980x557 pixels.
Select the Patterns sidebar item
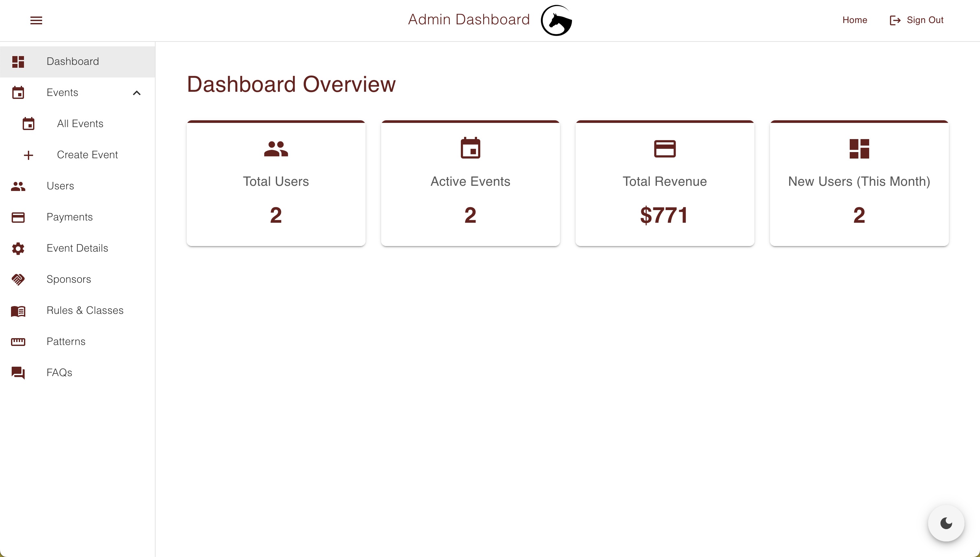tap(66, 341)
